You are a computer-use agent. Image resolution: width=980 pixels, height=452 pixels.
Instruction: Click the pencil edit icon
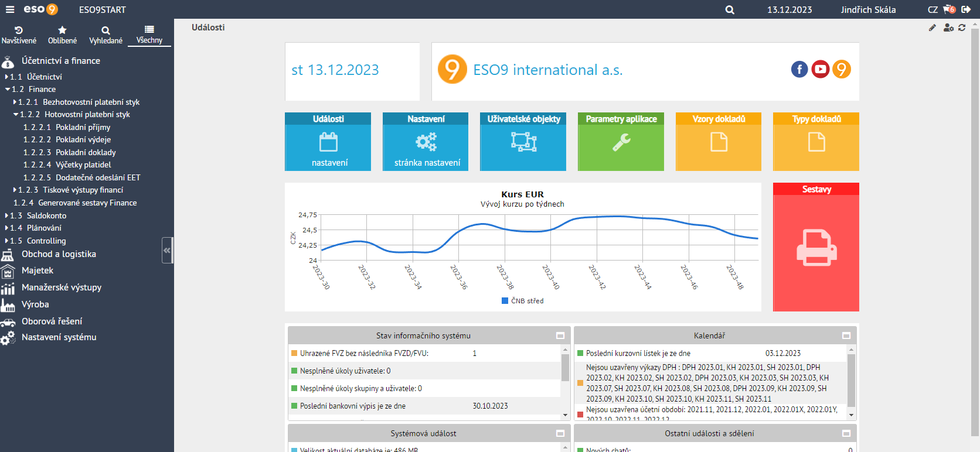pyautogui.click(x=933, y=28)
